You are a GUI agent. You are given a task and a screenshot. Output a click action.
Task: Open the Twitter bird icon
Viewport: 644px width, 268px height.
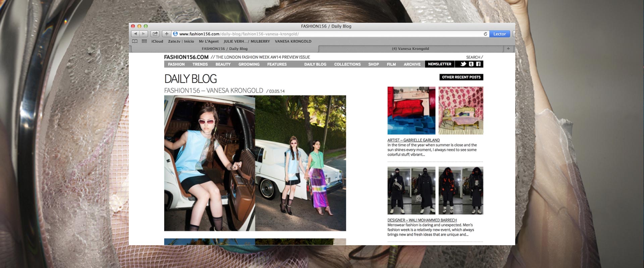(463, 64)
